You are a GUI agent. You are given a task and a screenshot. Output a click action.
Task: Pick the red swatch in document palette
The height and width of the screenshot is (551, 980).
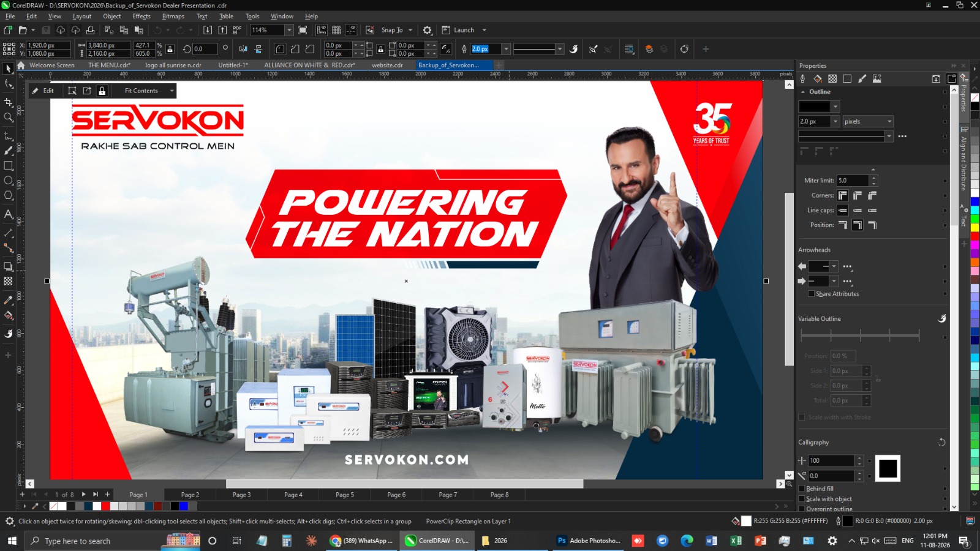(105, 506)
